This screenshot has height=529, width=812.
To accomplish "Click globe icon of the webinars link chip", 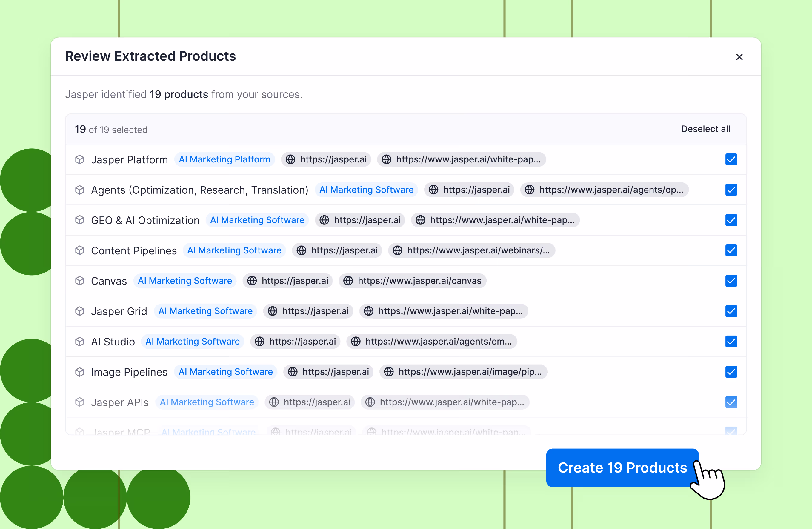I will click(397, 250).
